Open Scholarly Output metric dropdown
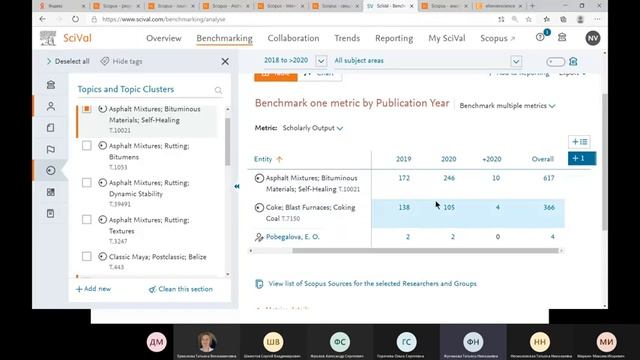The height and width of the screenshot is (360, 640). coord(313,128)
